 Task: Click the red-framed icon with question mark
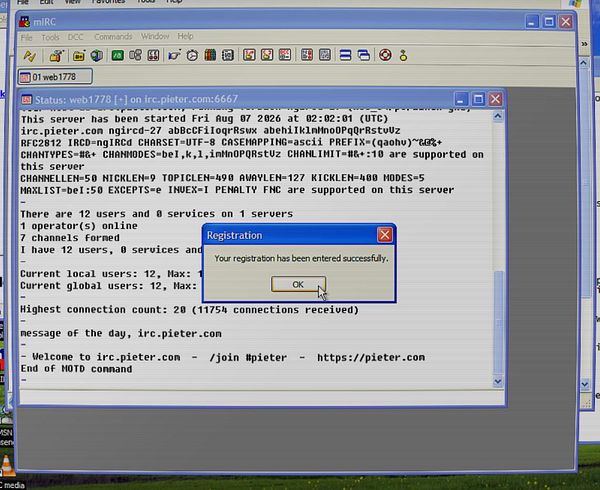click(267, 55)
